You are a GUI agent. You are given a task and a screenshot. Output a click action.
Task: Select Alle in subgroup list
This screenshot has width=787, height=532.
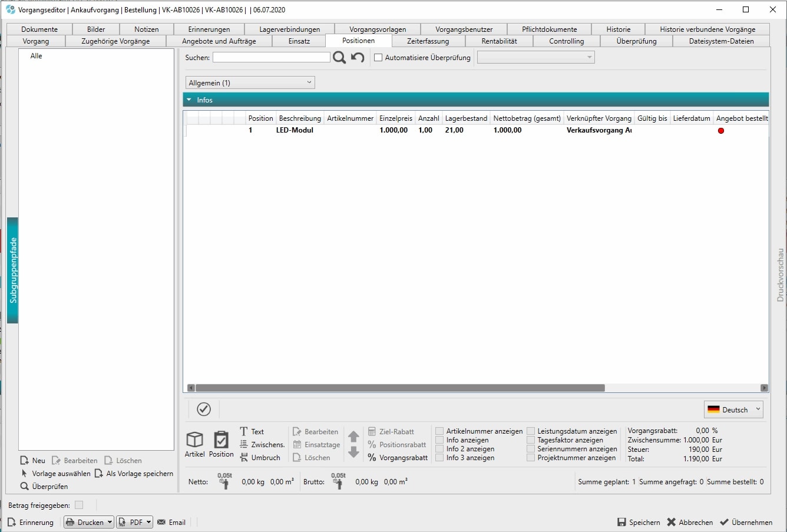pos(37,55)
